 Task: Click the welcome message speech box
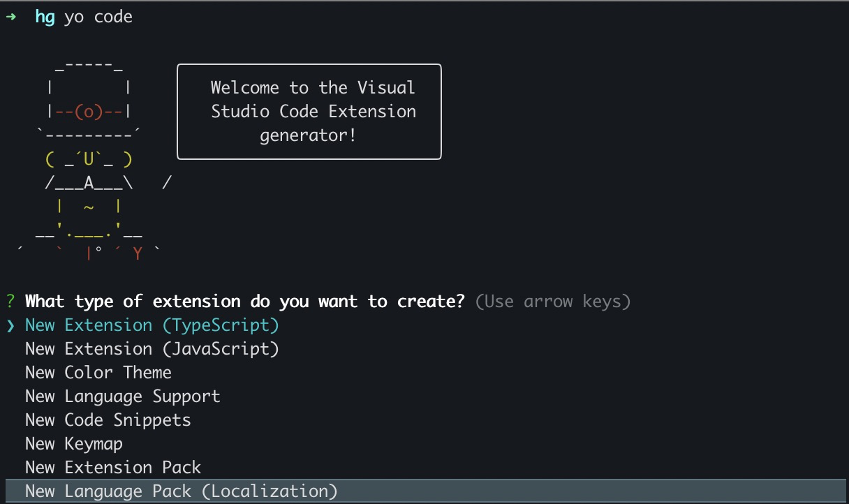[x=309, y=112]
